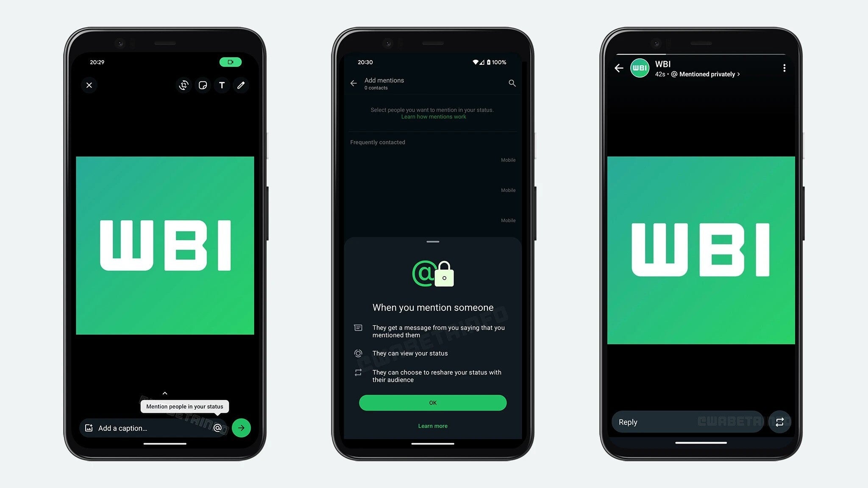Viewport: 868px width, 488px height.
Task: Tap the crop/transform icon in toolbar
Action: 184,85
